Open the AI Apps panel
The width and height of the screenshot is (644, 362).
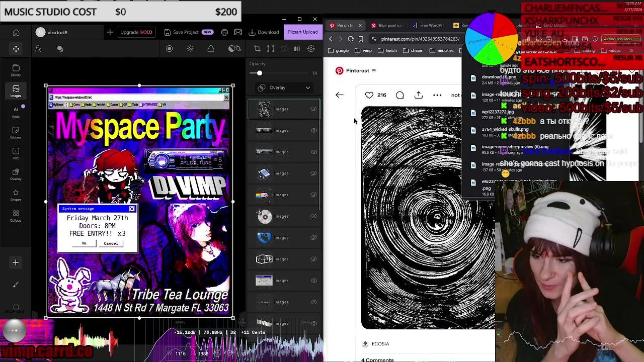[x=16, y=112]
